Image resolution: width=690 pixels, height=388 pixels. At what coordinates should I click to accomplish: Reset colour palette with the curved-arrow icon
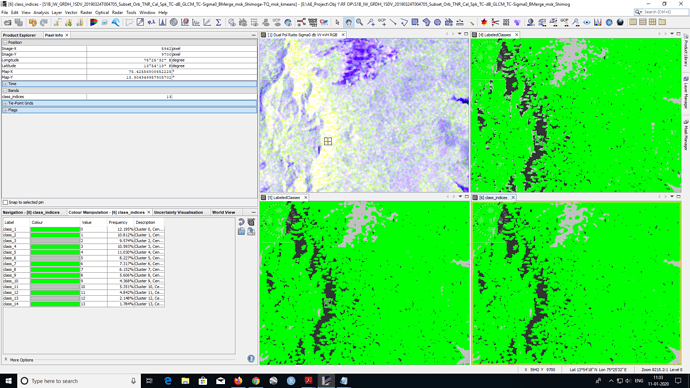pyautogui.click(x=241, y=222)
